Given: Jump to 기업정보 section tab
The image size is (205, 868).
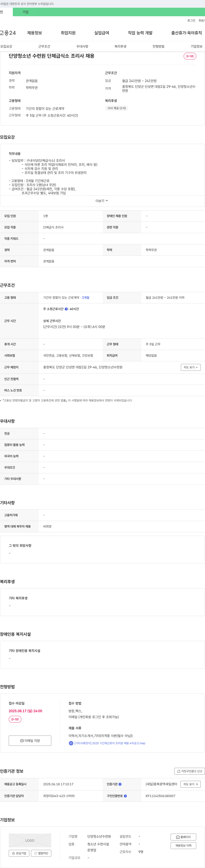Looking at the screenshot, I should coord(197,47).
